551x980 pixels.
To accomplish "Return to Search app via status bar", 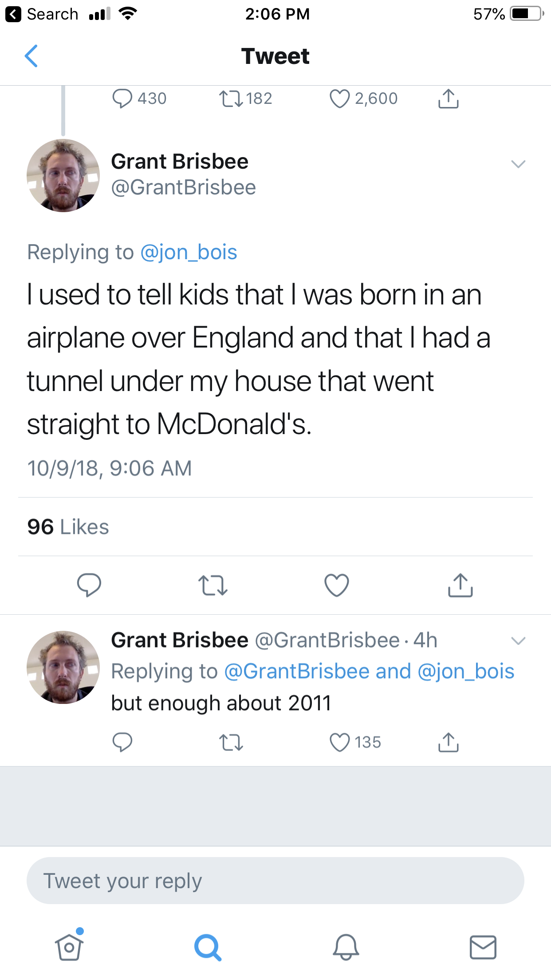I will (42, 14).
